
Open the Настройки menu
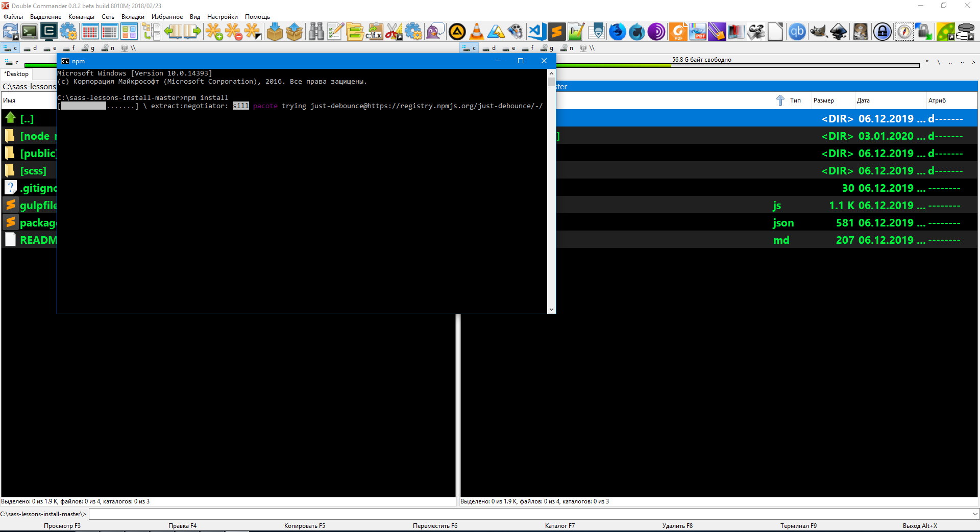point(222,17)
